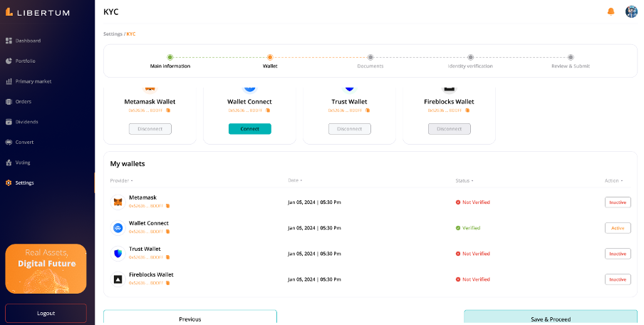This screenshot has width=644, height=325.
Task: Sort wallets by Status column
Action: point(464,181)
